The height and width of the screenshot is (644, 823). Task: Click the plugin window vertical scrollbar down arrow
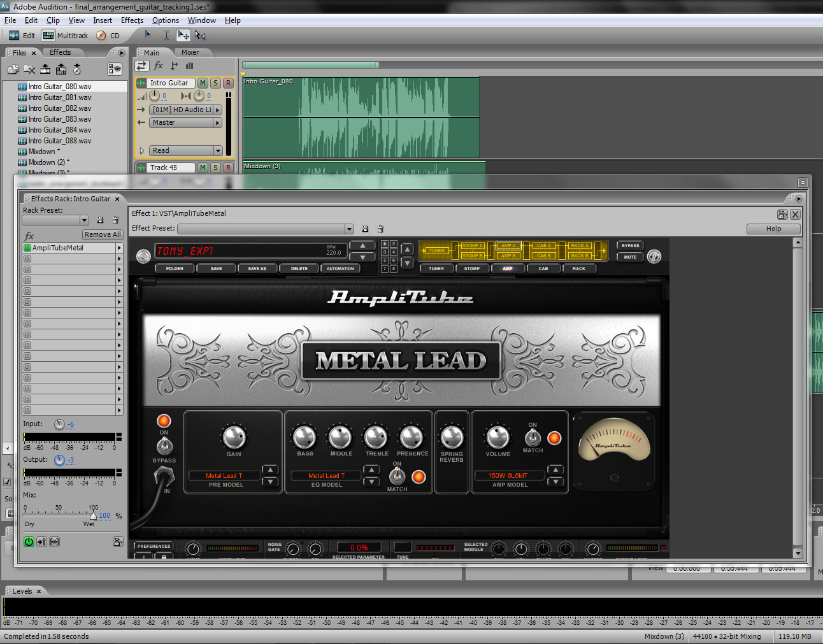click(x=798, y=554)
